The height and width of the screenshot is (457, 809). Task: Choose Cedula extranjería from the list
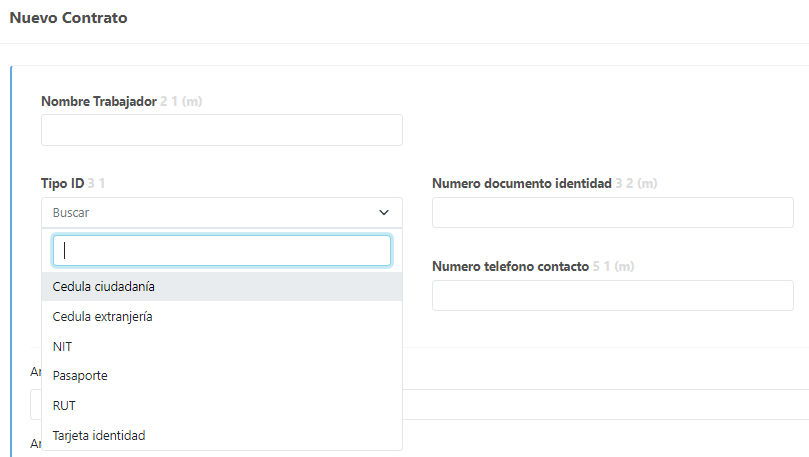(102, 316)
